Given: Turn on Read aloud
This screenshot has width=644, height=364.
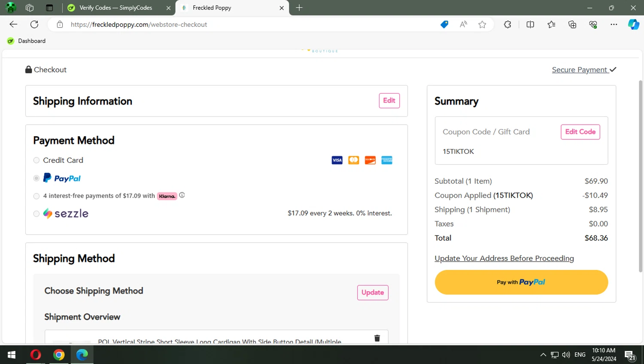Looking at the screenshot, I should tap(463, 24).
